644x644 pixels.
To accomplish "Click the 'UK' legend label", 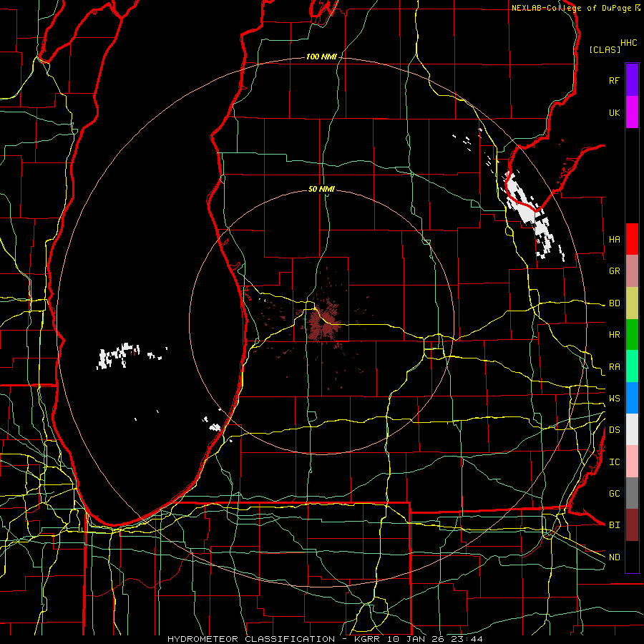I will pyautogui.click(x=614, y=112).
